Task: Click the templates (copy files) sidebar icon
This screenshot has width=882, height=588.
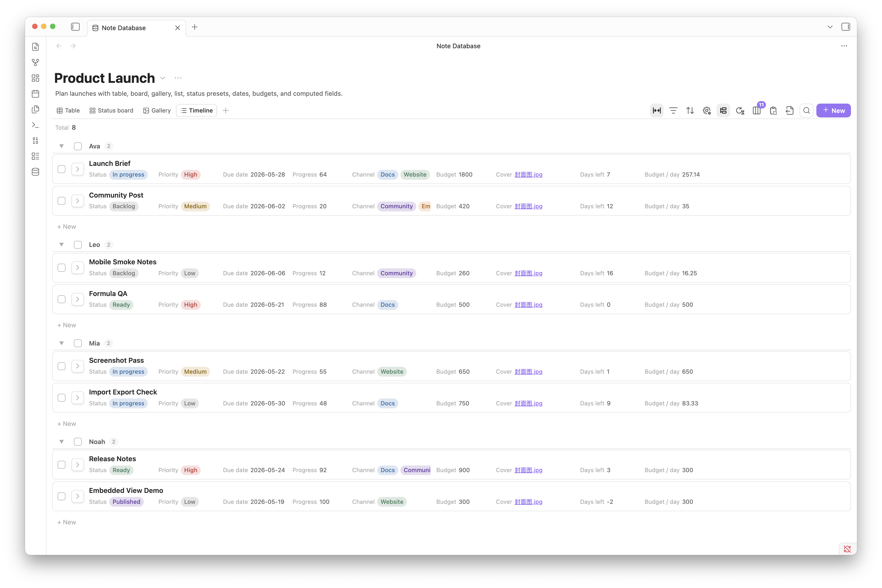Action: (35, 109)
